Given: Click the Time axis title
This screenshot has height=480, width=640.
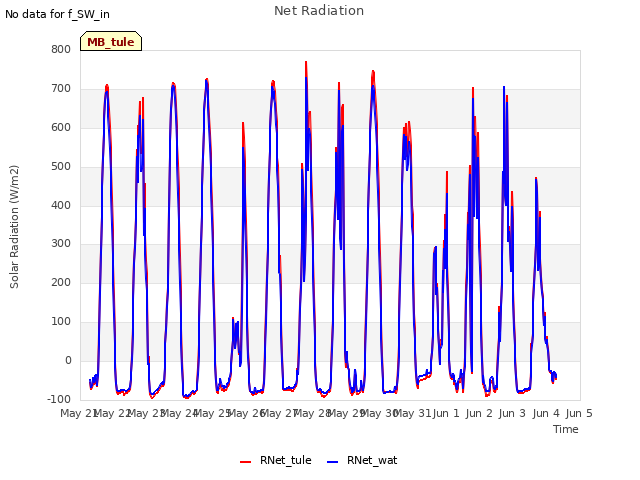Looking at the screenshot, I should coord(566,429).
